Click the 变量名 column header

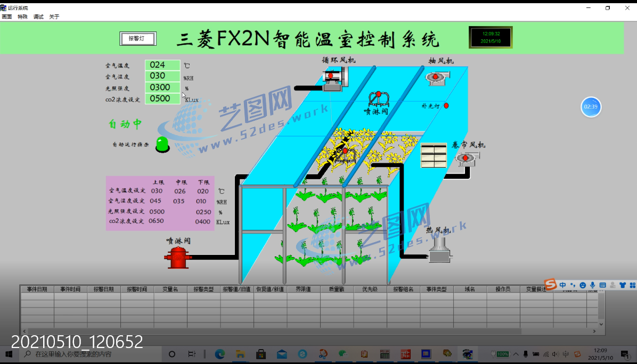(170, 289)
